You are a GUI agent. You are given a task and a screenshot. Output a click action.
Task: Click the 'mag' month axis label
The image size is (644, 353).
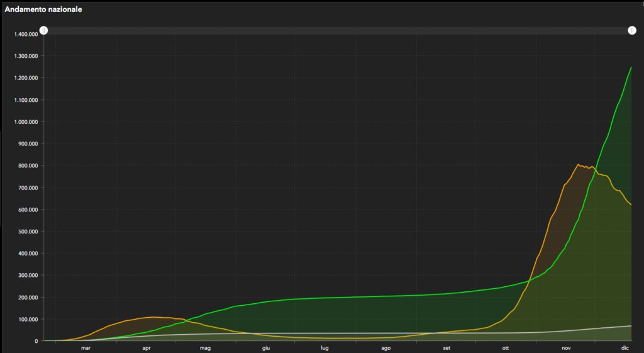click(205, 347)
